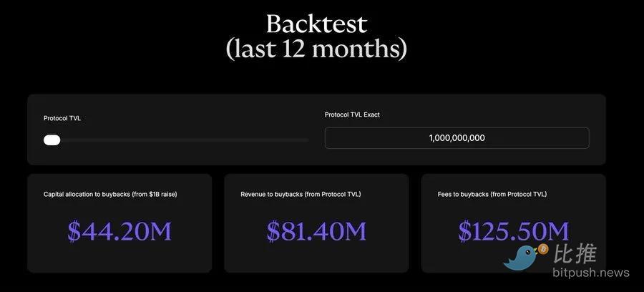
Task: Open the bitpush.news watermark link
Action: [590, 273]
